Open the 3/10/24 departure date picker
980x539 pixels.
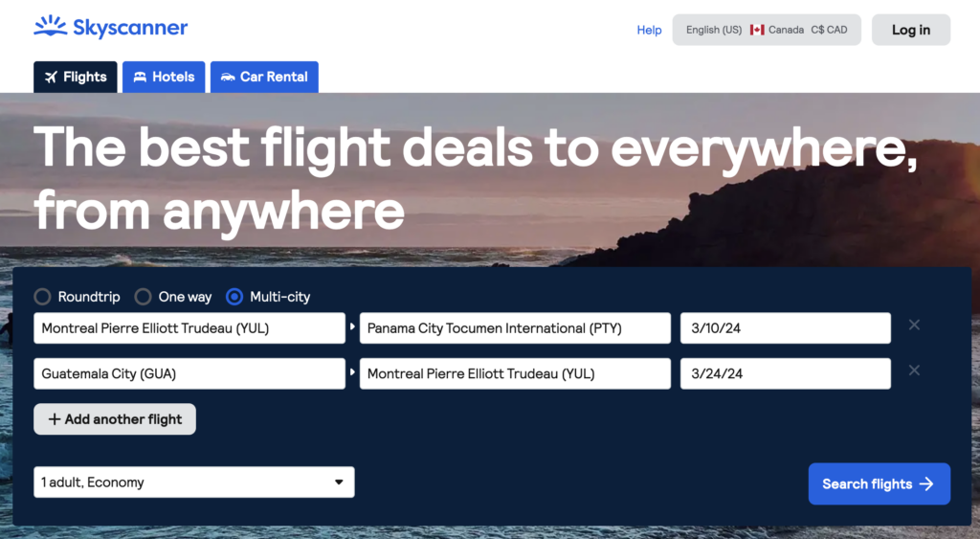click(x=785, y=328)
